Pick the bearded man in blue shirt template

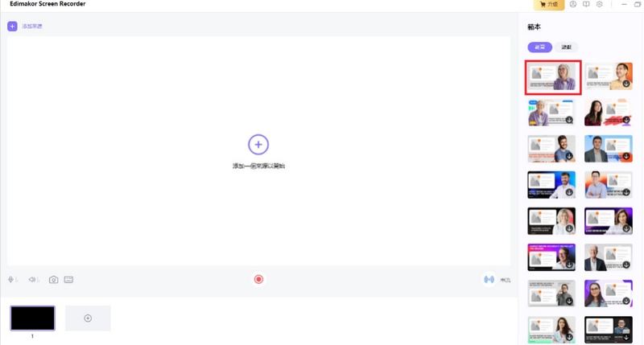551,149
